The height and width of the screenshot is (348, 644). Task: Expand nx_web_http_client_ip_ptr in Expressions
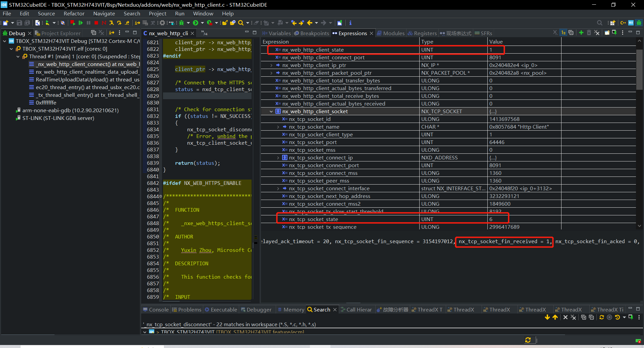pos(271,65)
